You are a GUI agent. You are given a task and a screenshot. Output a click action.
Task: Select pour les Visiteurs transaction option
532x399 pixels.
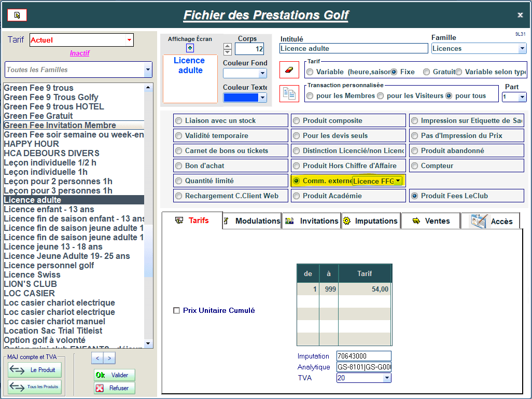click(x=381, y=96)
